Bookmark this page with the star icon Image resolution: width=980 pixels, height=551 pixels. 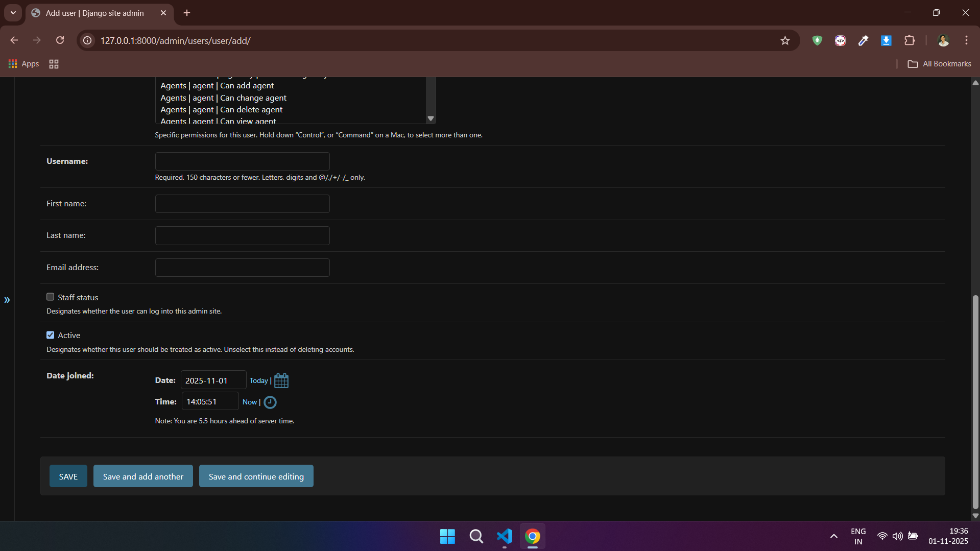point(785,41)
